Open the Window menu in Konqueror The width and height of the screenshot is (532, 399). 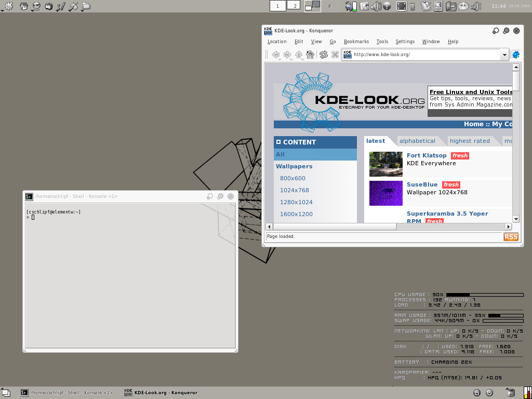tap(431, 42)
